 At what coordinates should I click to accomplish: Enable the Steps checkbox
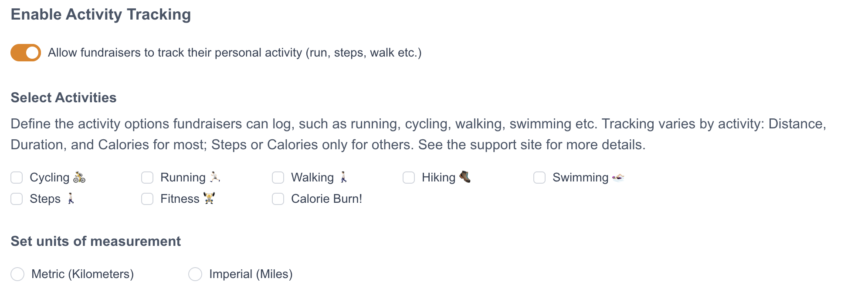tap(17, 199)
